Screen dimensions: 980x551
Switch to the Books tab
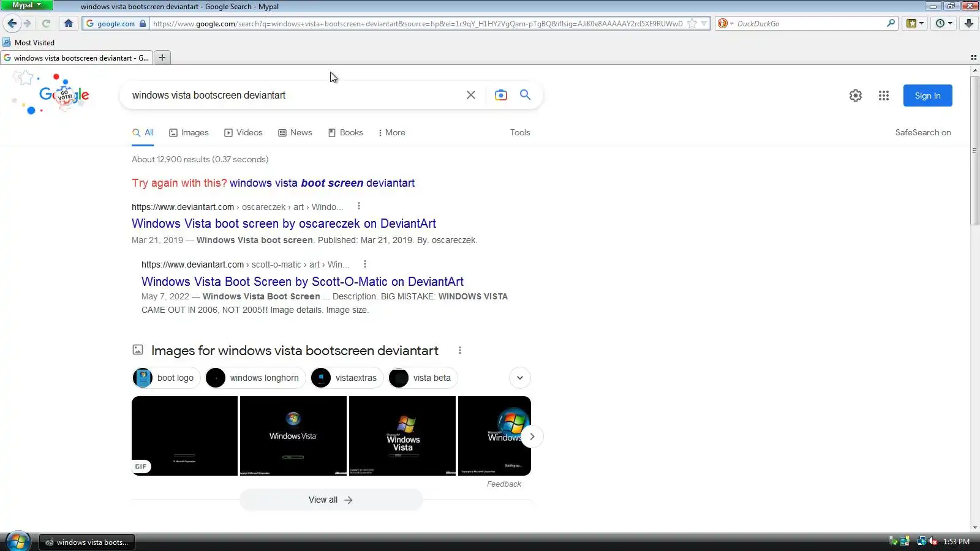pyautogui.click(x=345, y=132)
